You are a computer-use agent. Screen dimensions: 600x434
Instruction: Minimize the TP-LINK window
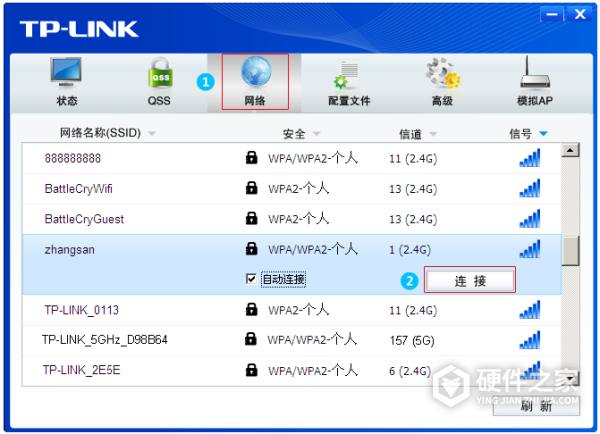click(552, 15)
